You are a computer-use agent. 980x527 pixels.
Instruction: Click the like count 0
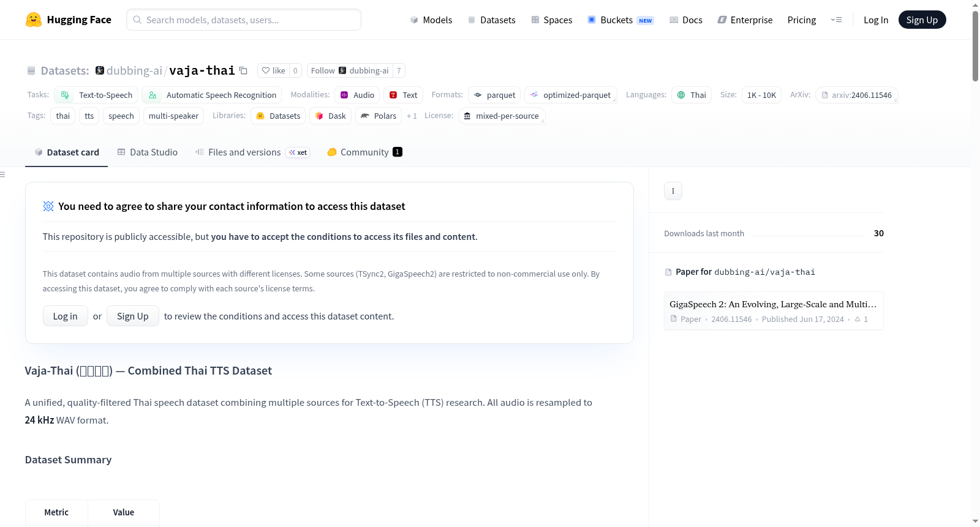point(295,70)
